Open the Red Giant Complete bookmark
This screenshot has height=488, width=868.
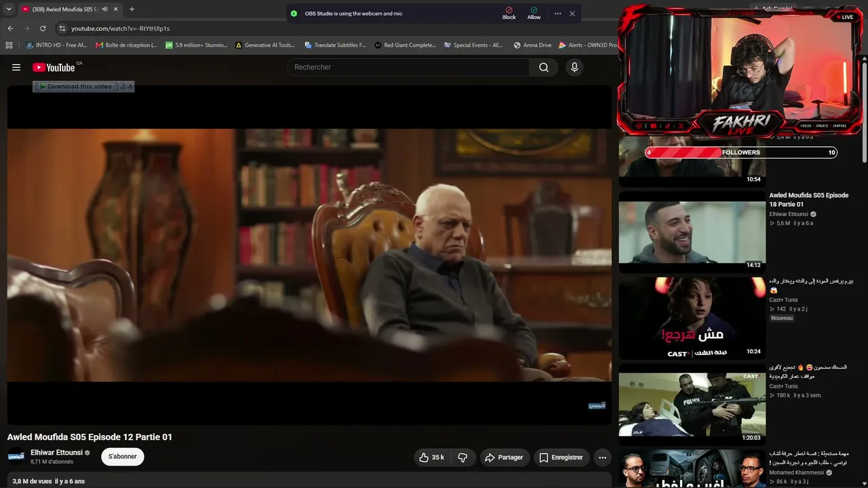(x=406, y=45)
